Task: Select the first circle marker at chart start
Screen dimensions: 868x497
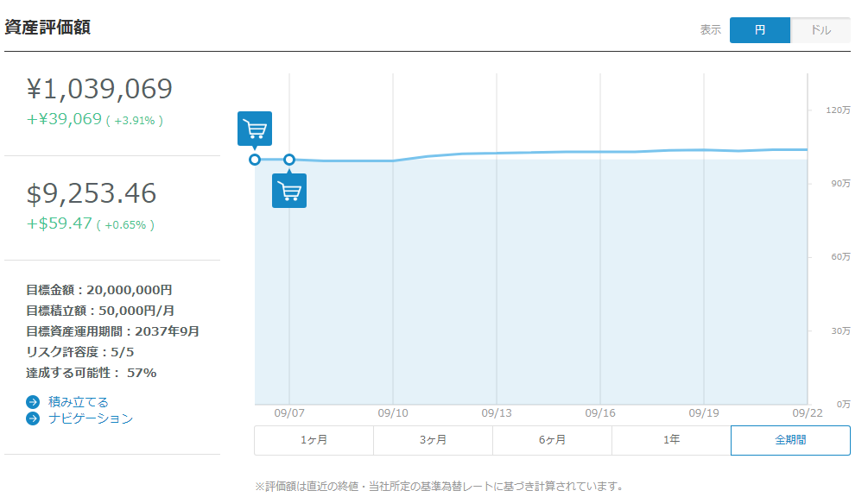Action: click(255, 160)
